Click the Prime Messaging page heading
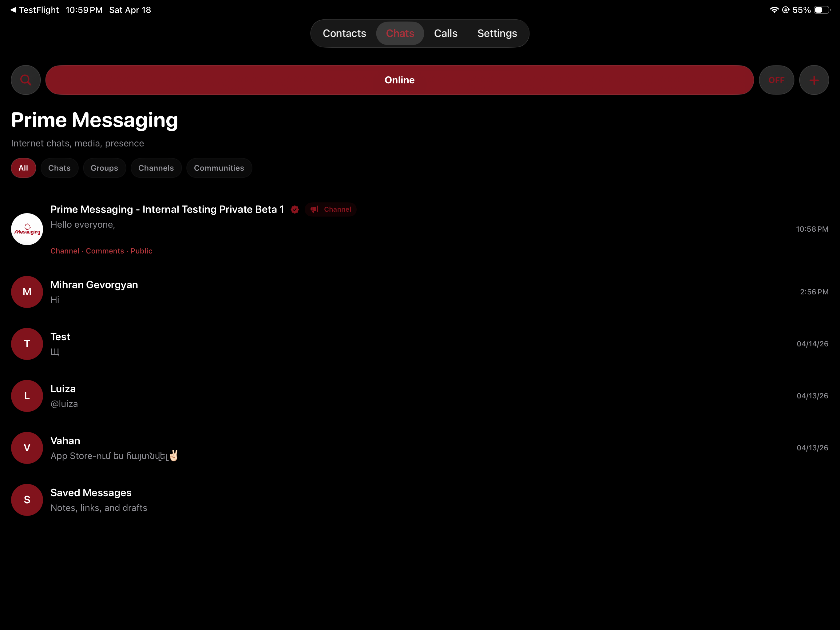This screenshot has width=840, height=630. click(x=95, y=121)
